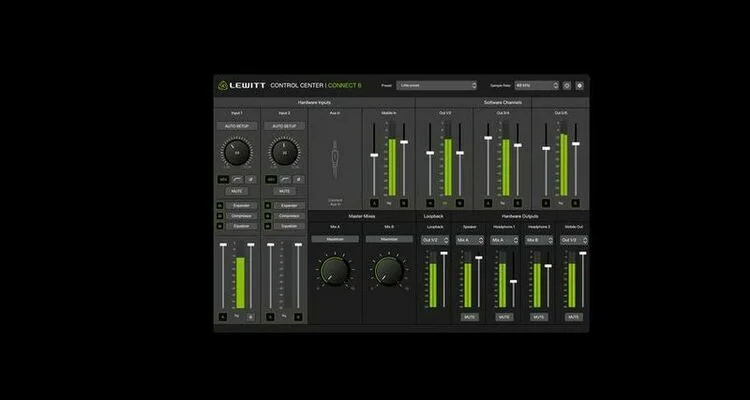Toggle the Compressor power switch on Input 1
Viewport: 750px width, 400px height.
[x=220, y=216]
